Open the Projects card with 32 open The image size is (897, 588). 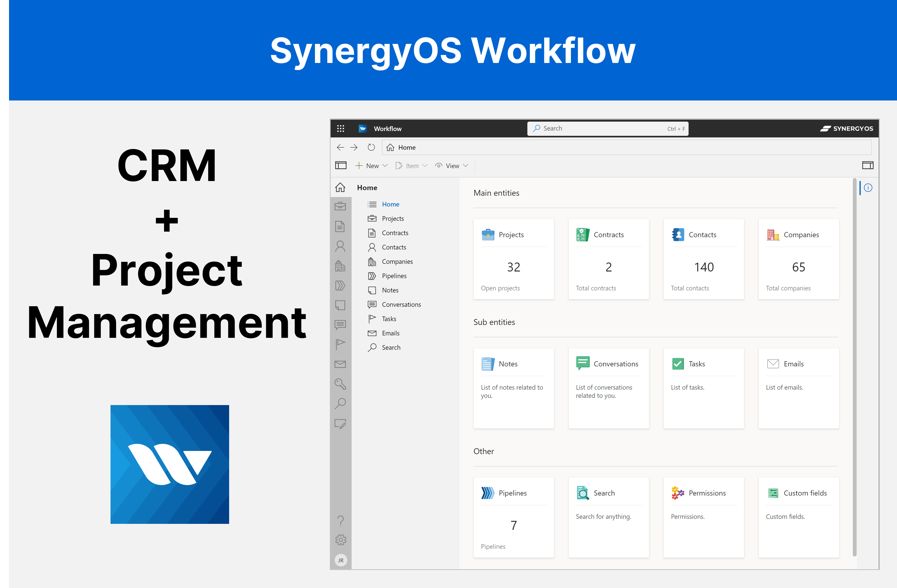coord(514,259)
